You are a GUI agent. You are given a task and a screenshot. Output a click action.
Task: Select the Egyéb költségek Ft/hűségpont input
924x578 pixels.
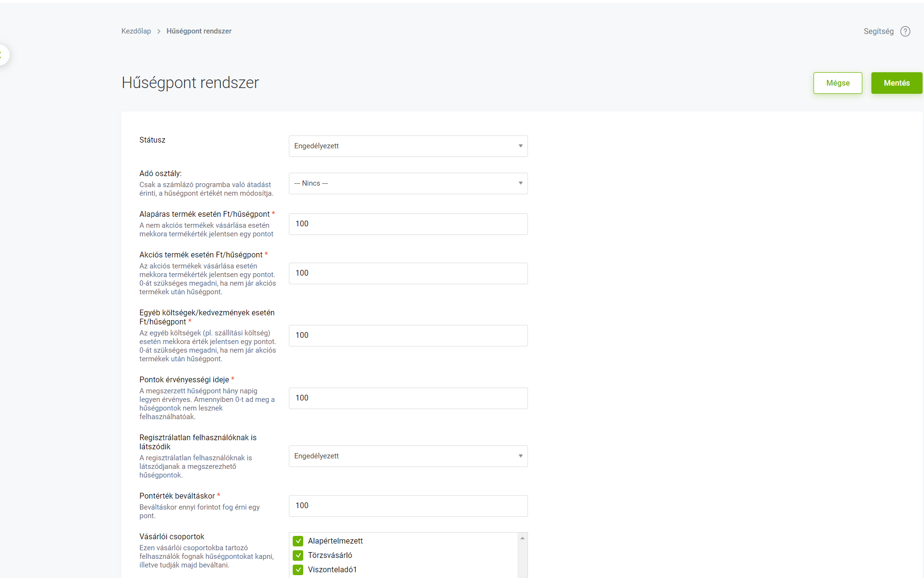pyautogui.click(x=408, y=335)
